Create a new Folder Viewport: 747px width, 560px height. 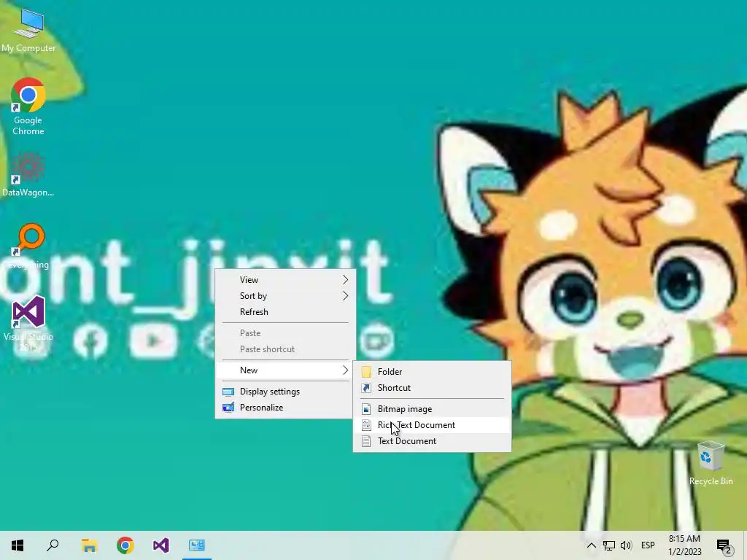click(432, 371)
